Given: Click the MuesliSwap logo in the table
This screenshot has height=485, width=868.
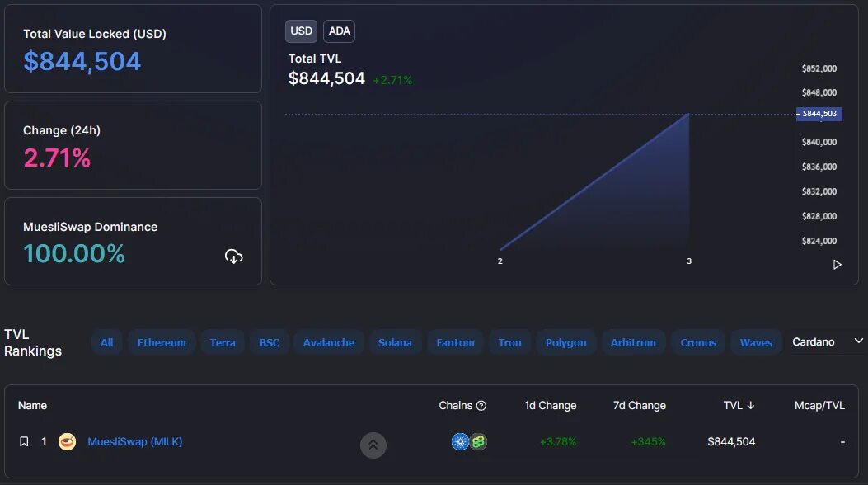Looking at the screenshot, I should 67,441.
